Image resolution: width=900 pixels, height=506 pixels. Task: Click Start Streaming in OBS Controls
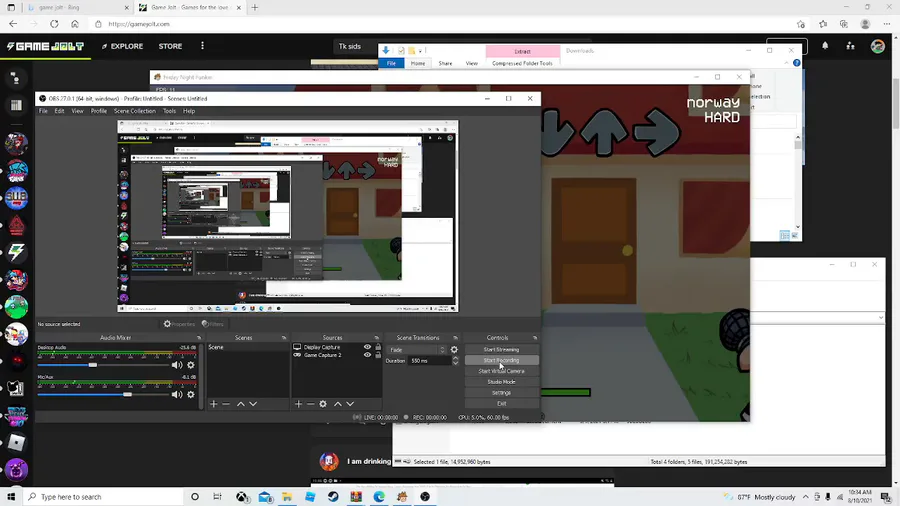click(x=501, y=349)
